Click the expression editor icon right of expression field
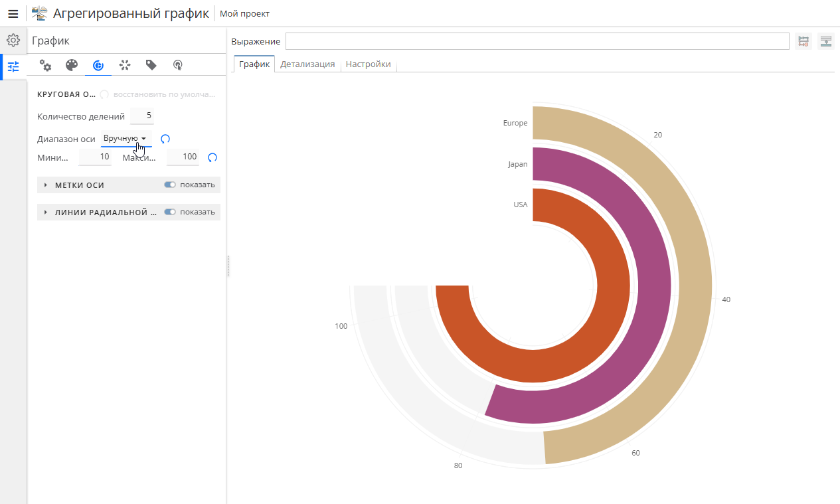This screenshot has width=840, height=504. point(803,41)
